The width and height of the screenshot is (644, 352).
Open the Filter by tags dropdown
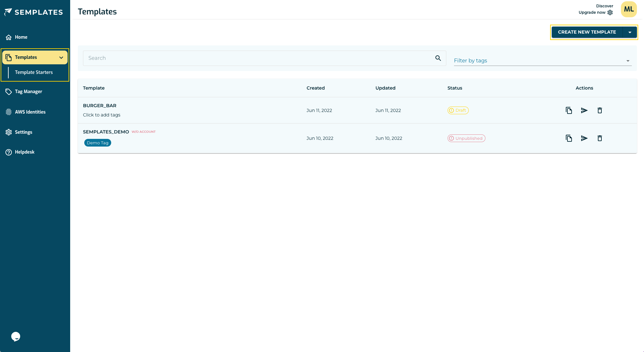(542, 60)
